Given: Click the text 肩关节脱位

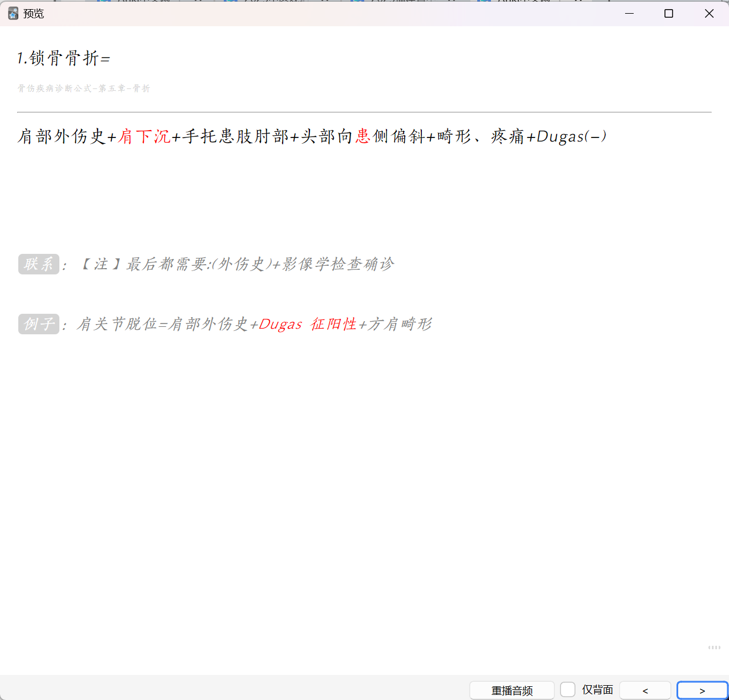Looking at the screenshot, I should tap(117, 324).
